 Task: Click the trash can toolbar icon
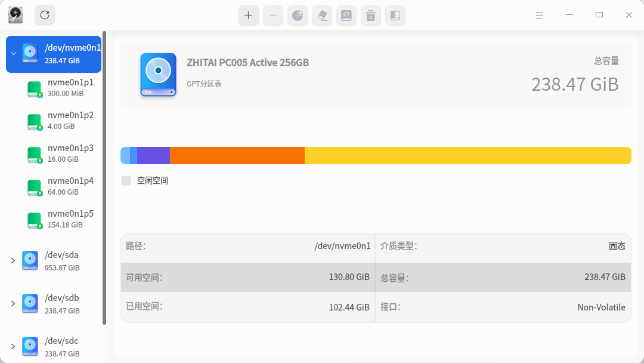point(371,16)
